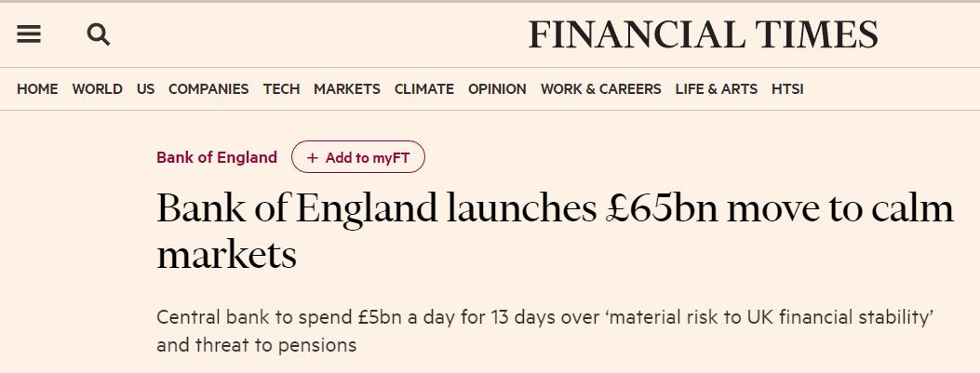The width and height of the screenshot is (980, 373).
Task: Select CLIMATE in the navigation bar
Action: (423, 89)
